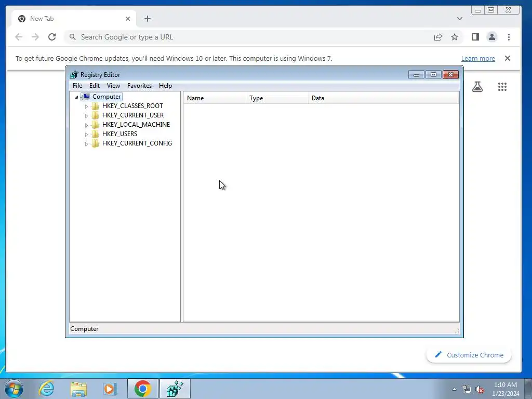Click the Type column header
The image size is (532, 399).
[277, 98]
